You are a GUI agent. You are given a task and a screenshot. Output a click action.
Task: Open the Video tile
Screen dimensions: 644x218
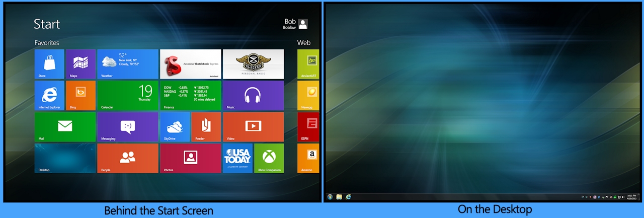(253, 127)
